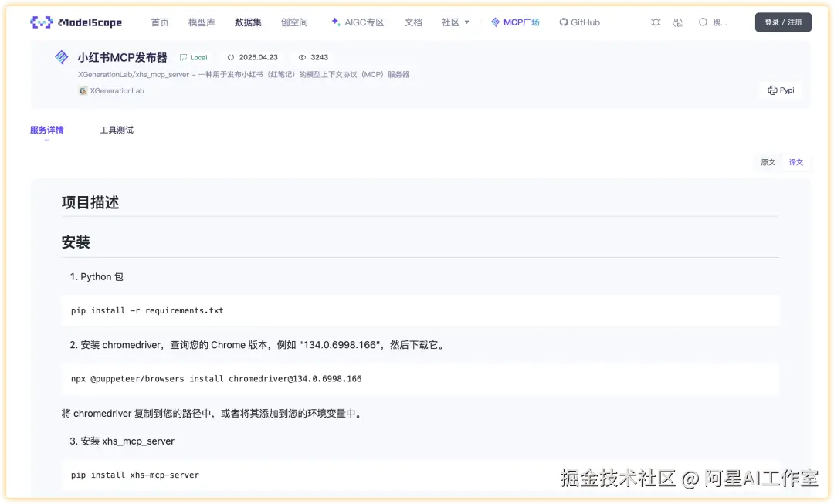Click the 小红书MCP发布器 project icon
The height and width of the screenshot is (504, 834).
tap(61, 56)
